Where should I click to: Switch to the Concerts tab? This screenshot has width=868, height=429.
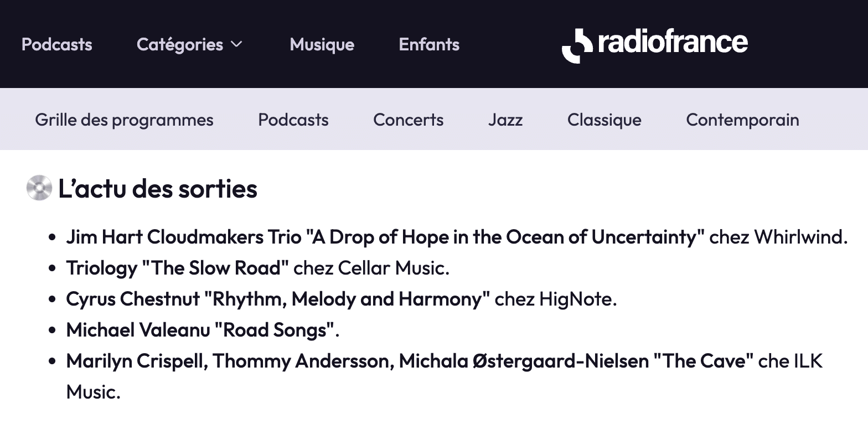[x=409, y=120]
